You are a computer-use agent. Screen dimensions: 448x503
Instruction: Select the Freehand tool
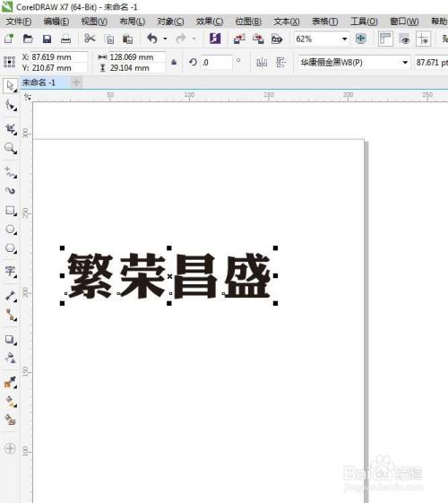pyautogui.click(x=10, y=172)
